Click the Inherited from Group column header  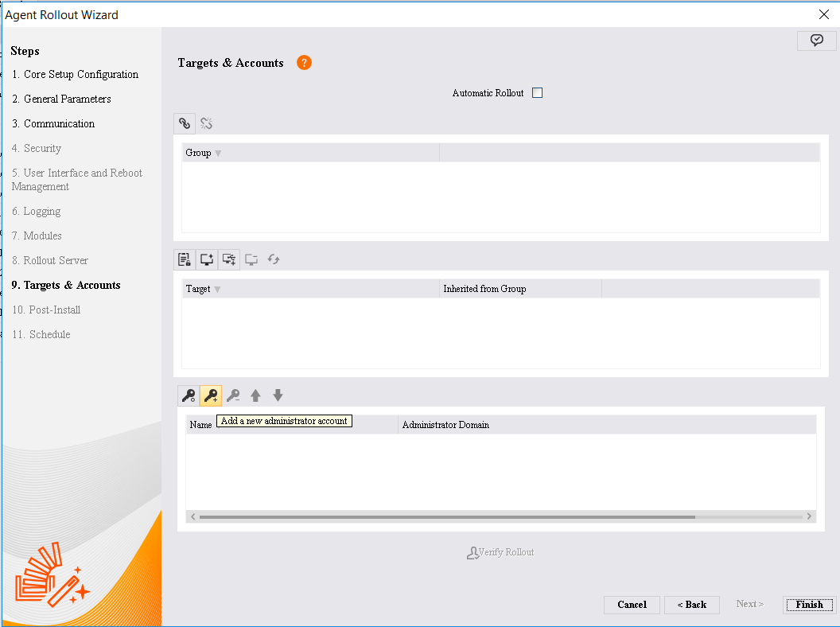click(484, 289)
